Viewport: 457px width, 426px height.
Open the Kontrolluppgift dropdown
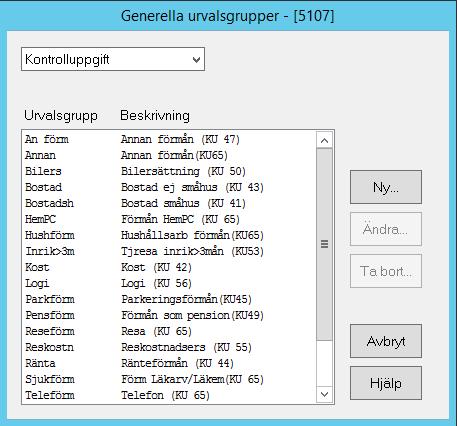(113, 59)
